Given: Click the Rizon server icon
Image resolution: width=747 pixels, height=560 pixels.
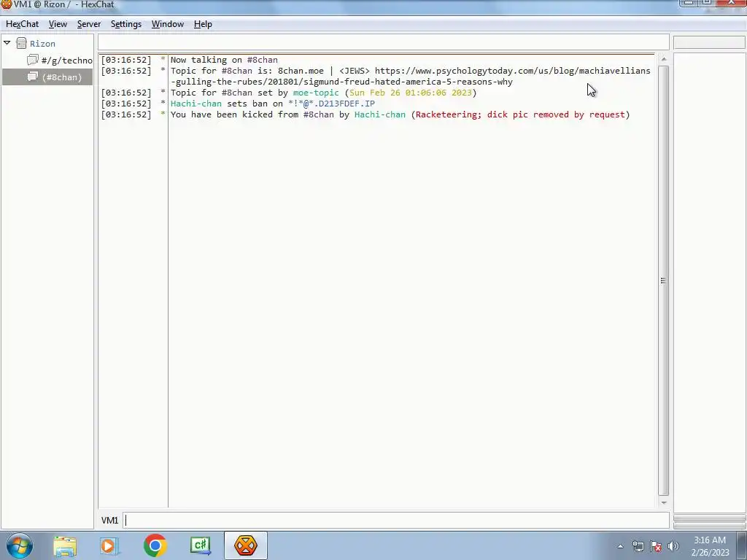Looking at the screenshot, I should (x=21, y=43).
